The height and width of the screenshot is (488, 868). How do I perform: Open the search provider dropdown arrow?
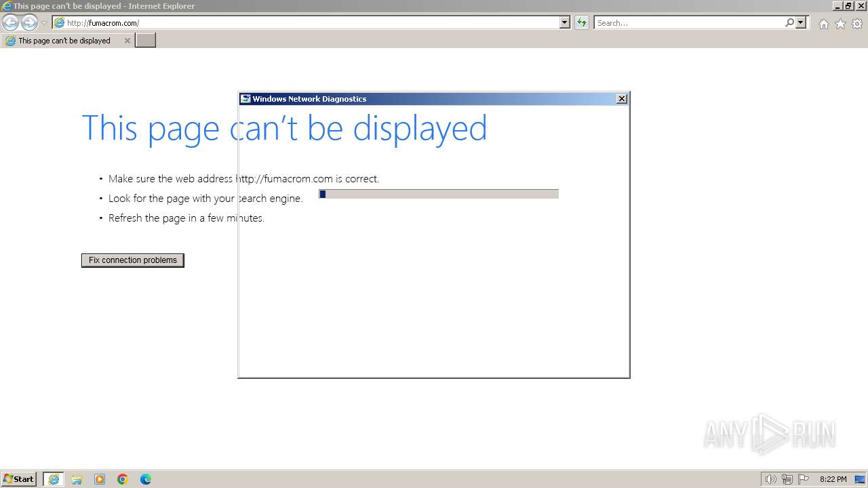[801, 23]
